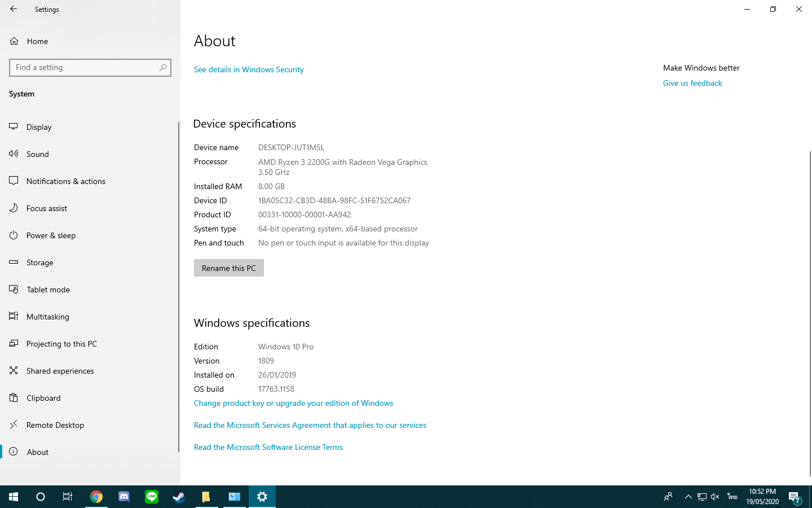Image resolution: width=812 pixels, height=508 pixels.
Task: Open the Microsoft Services Agreement link
Action: 310,425
